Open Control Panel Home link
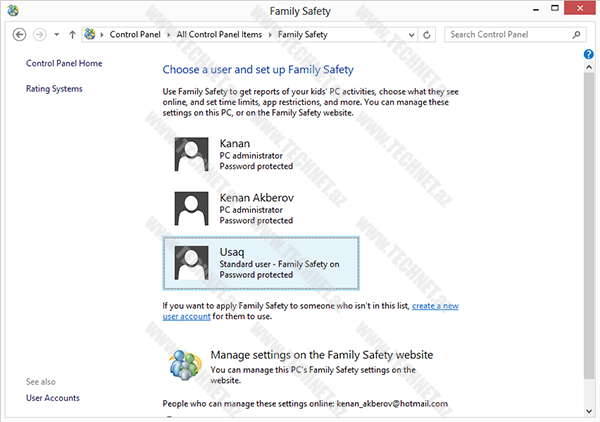Viewport: 600px width, 422px height. (64, 63)
